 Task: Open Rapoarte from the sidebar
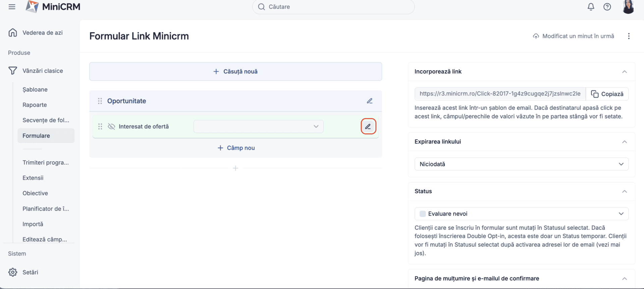[35, 105]
